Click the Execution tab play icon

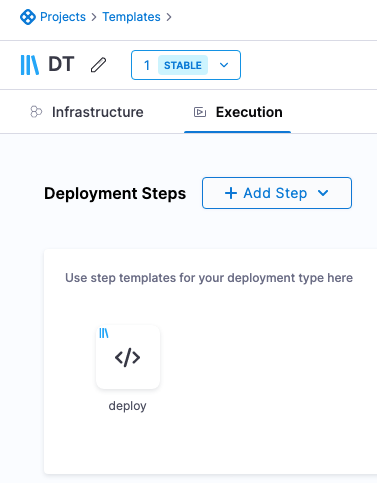pos(200,112)
